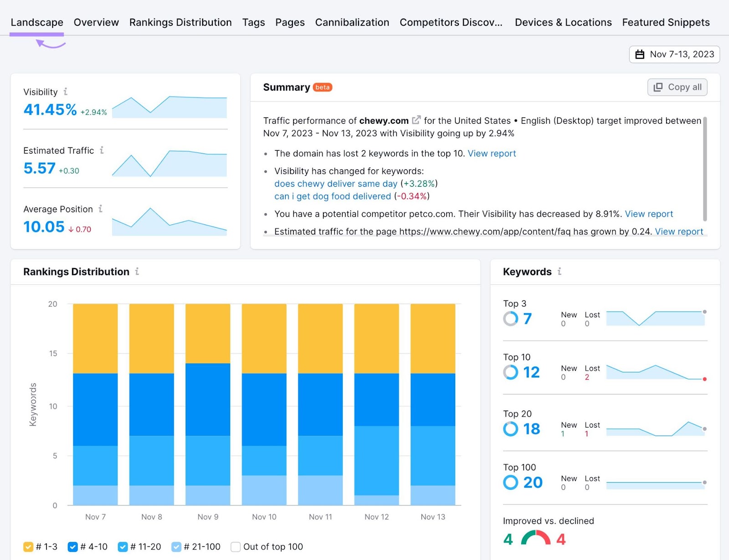Click the Keywords panel info icon
729x560 pixels.
(560, 271)
